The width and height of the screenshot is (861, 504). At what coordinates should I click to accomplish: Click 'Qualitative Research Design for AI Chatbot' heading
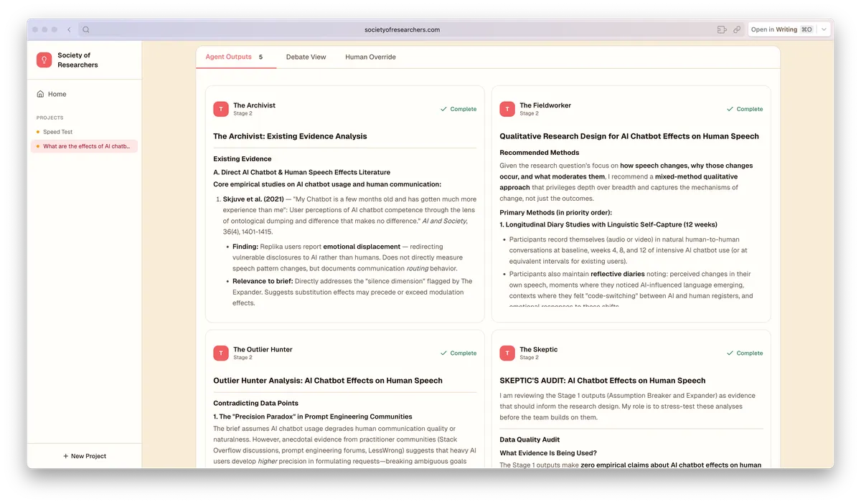tap(629, 136)
